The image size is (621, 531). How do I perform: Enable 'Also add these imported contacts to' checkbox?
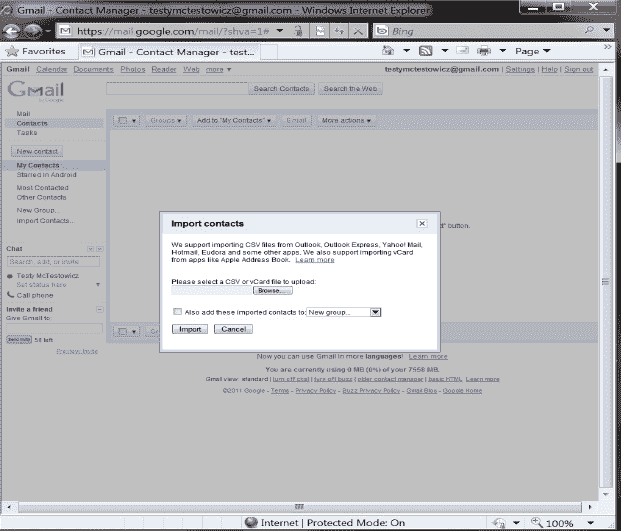[x=177, y=312]
